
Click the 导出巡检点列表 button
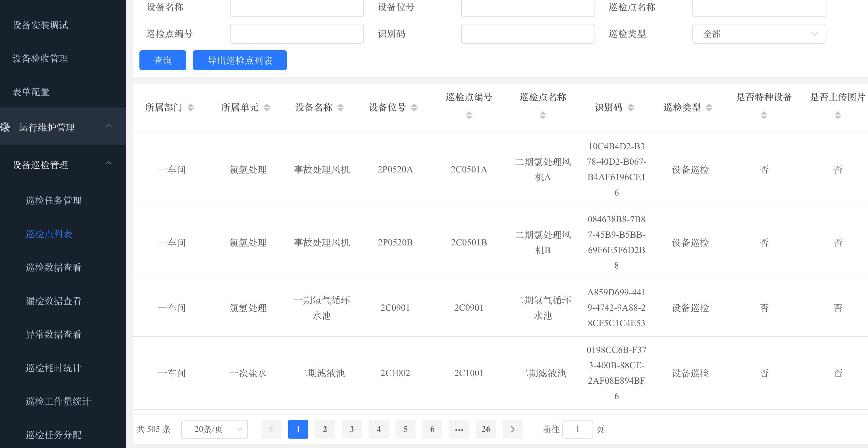240,60
